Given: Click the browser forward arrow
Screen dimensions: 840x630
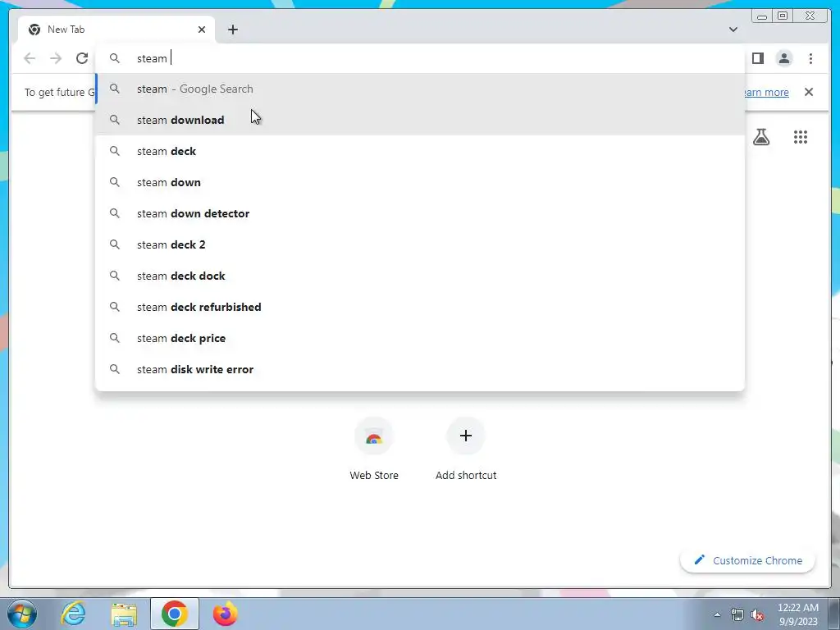Looking at the screenshot, I should click(x=56, y=58).
